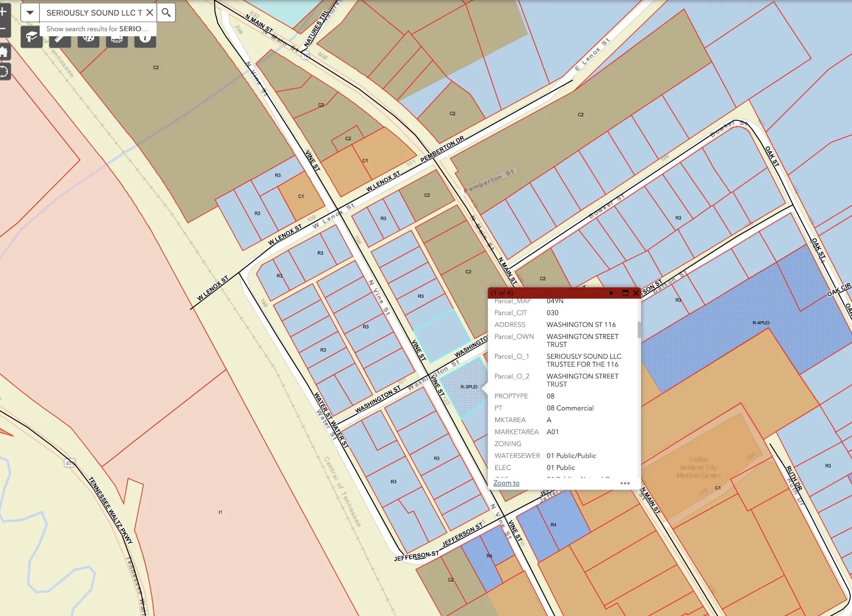Click the zoom out minus button

pyautogui.click(x=3, y=28)
